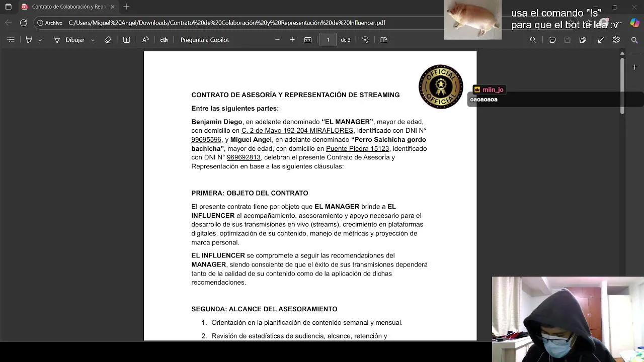Reload the current page
Screen dimensions: 644x362
(x=24, y=23)
